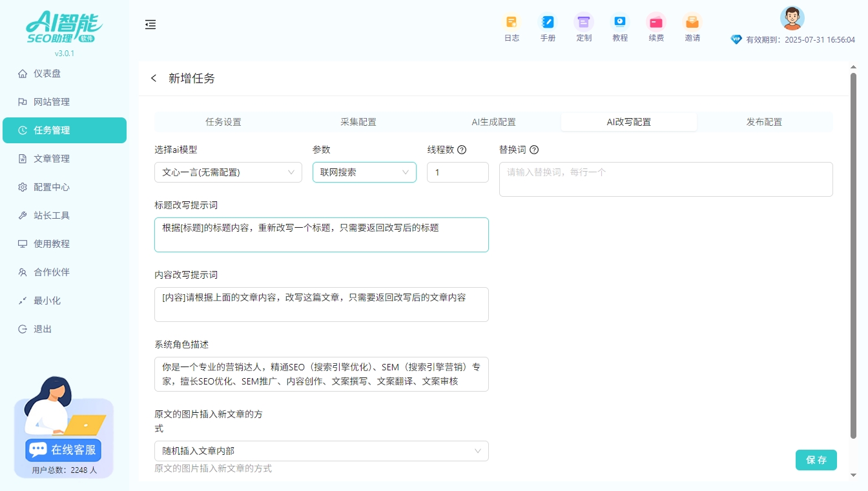The width and height of the screenshot is (868, 491).
Task: Click the back arrow beside 新增任务
Action: click(x=154, y=78)
